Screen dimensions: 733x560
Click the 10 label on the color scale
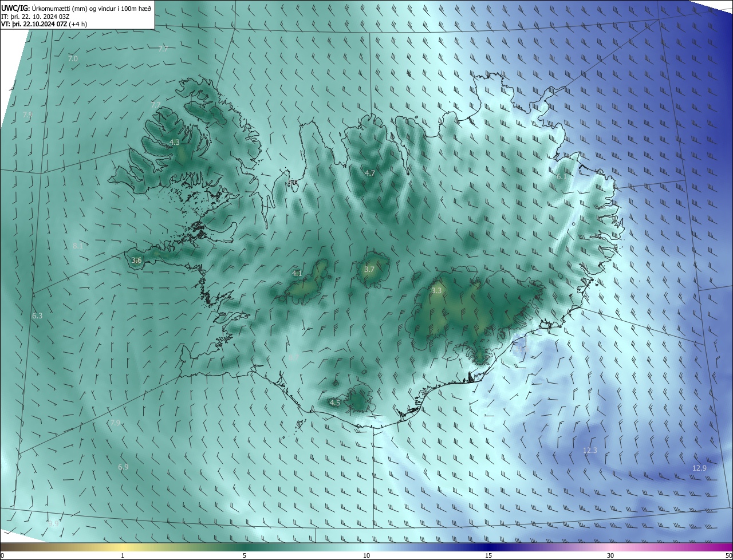[x=366, y=555]
